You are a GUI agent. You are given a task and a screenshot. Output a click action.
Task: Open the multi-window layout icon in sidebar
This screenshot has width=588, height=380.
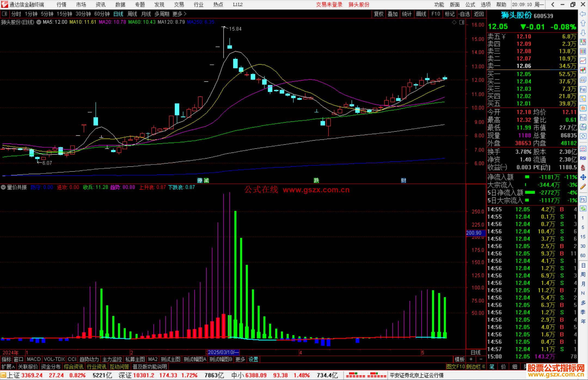click(583, 80)
